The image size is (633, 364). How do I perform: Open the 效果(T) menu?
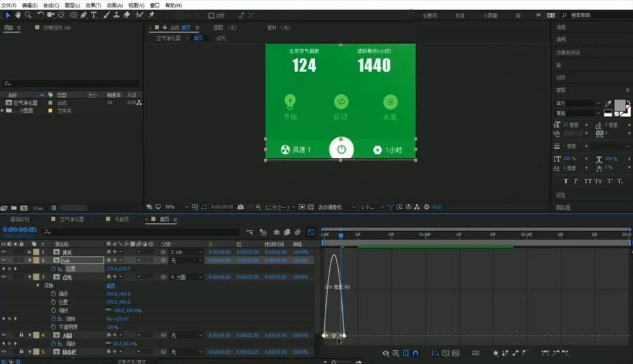(93, 5)
